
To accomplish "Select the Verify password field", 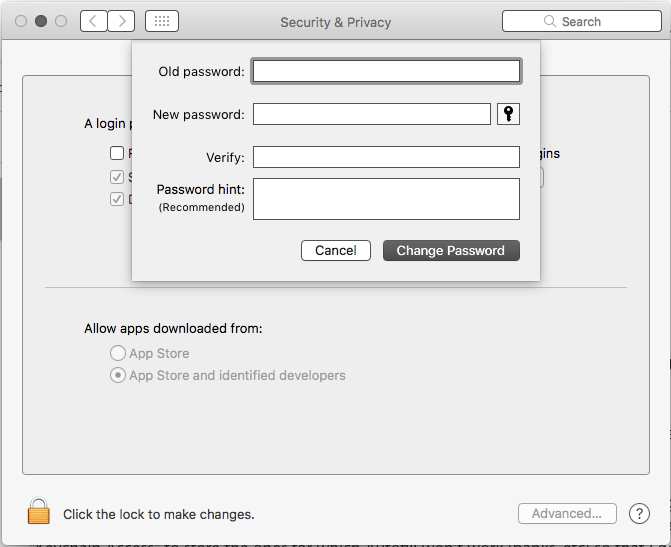I will (x=386, y=157).
